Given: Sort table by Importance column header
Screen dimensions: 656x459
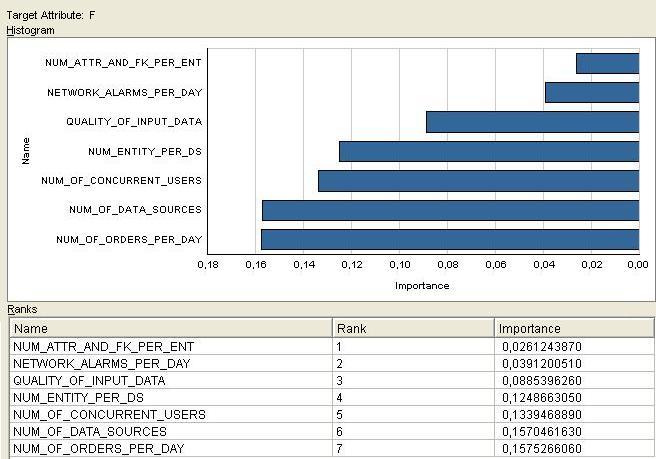Looking at the screenshot, I should point(574,328).
